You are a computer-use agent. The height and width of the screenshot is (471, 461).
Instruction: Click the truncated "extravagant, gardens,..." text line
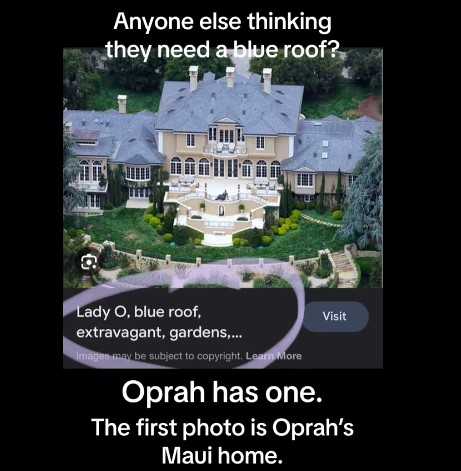(x=159, y=333)
